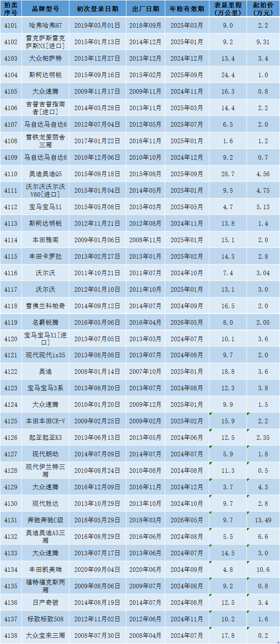280x644 pixels.
Task: Click mileage value 17.8
Action: click(228, 636)
